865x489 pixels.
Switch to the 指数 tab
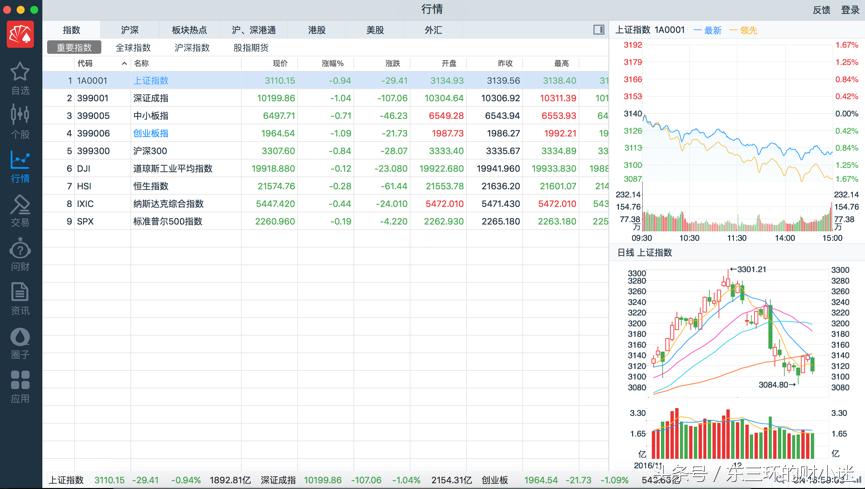point(71,30)
